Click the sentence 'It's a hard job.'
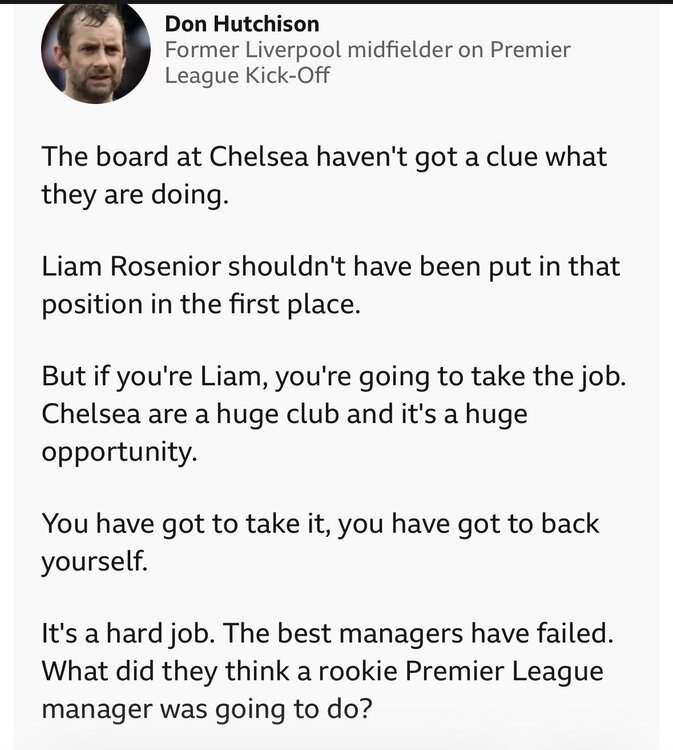 click(x=128, y=633)
